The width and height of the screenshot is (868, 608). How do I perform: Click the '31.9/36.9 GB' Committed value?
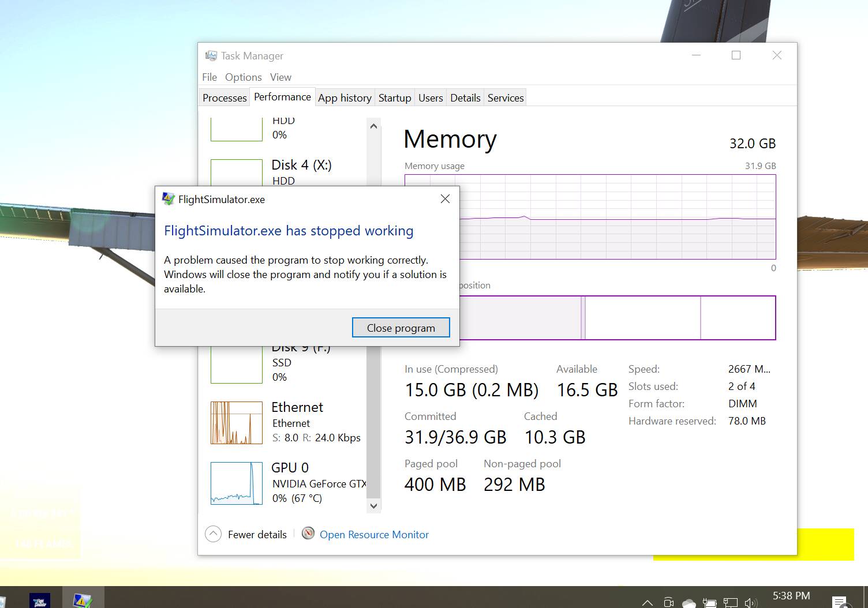(x=455, y=437)
